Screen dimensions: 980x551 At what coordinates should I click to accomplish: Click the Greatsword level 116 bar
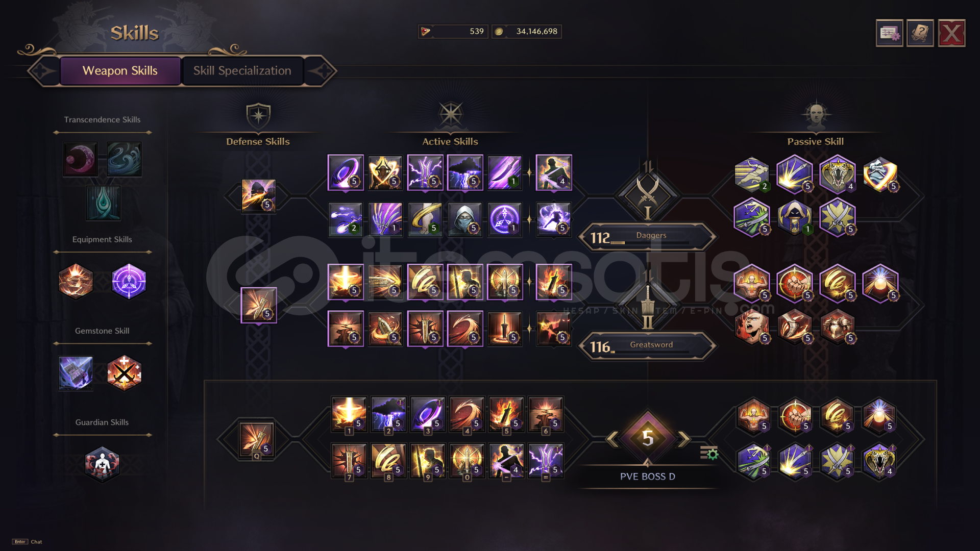(x=647, y=346)
